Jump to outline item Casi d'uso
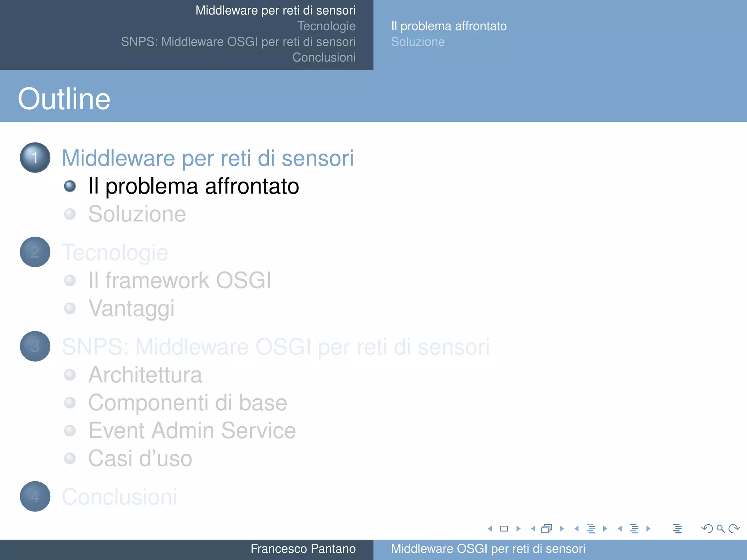The width and height of the screenshot is (747, 560). [140, 458]
